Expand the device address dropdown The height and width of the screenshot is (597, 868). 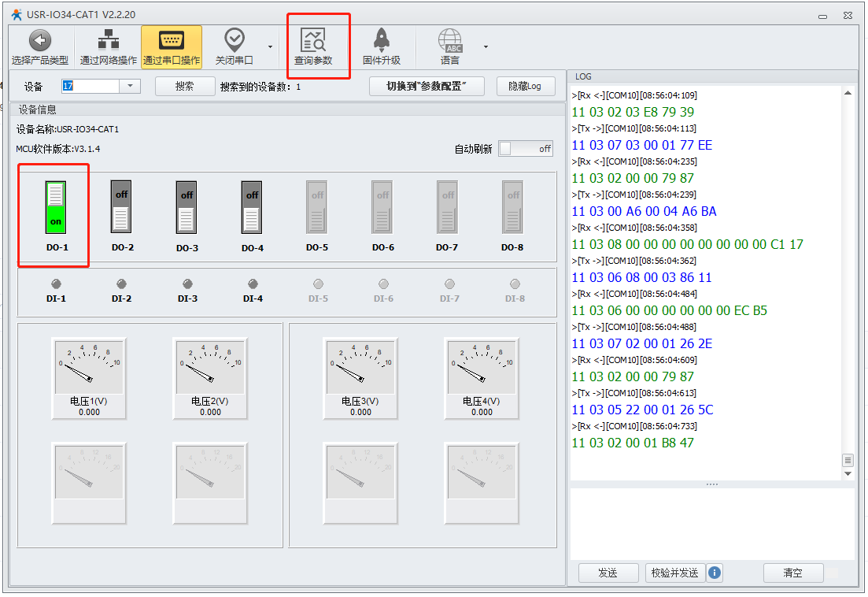tap(130, 87)
